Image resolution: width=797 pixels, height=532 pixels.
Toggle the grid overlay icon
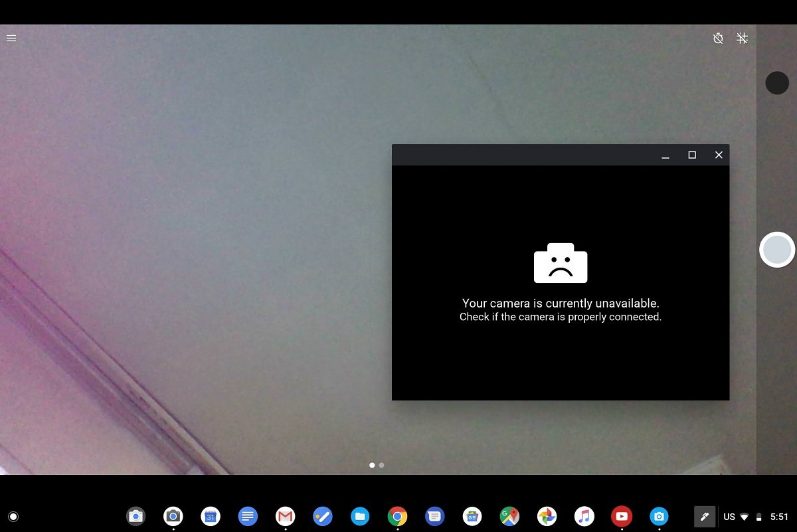tap(743, 39)
